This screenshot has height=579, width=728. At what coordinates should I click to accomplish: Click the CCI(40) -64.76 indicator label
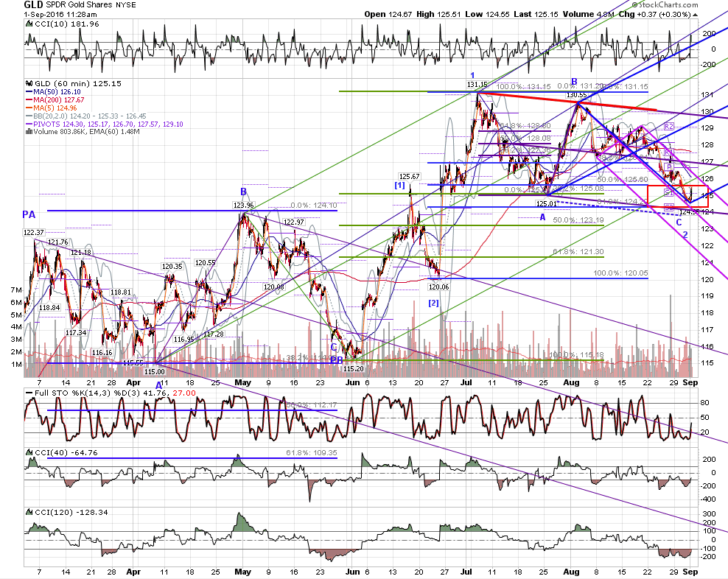coord(66,453)
